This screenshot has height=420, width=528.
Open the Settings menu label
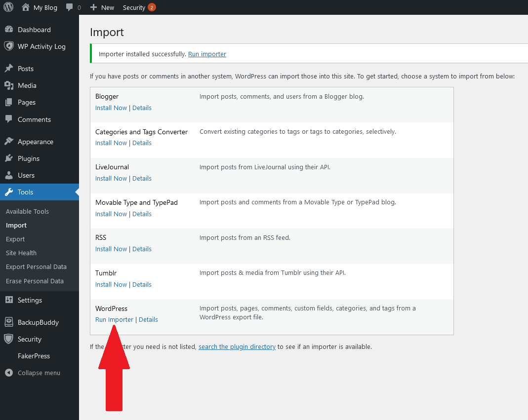(30, 300)
